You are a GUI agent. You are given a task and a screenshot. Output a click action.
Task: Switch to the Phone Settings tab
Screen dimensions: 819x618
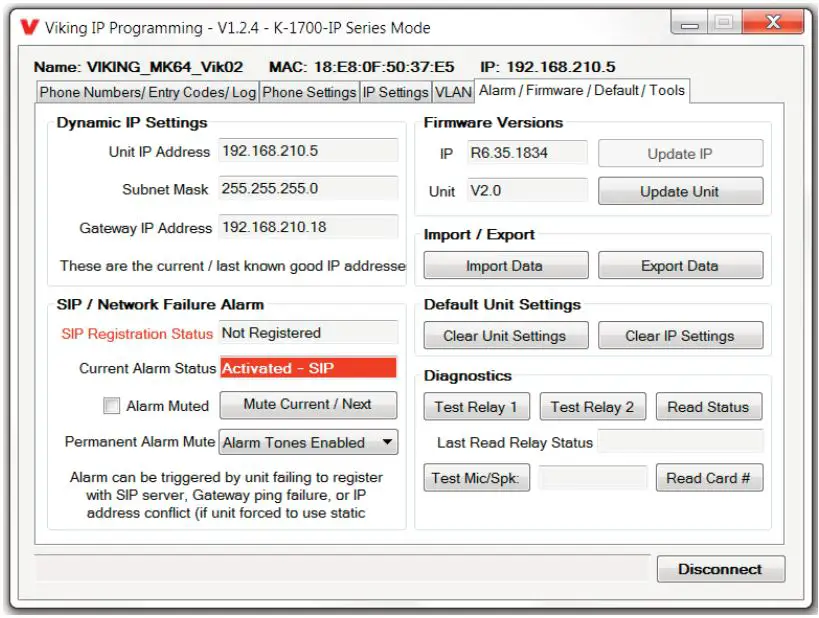(x=309, y=92)
